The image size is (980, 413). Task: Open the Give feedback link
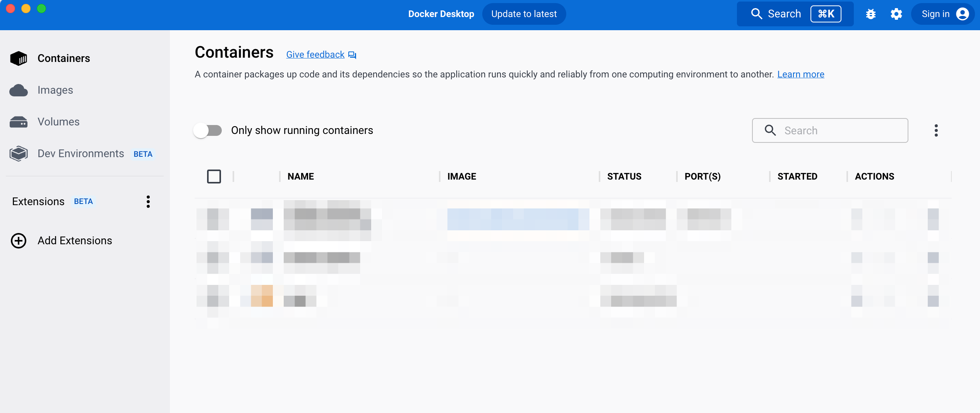pos(315,54)
